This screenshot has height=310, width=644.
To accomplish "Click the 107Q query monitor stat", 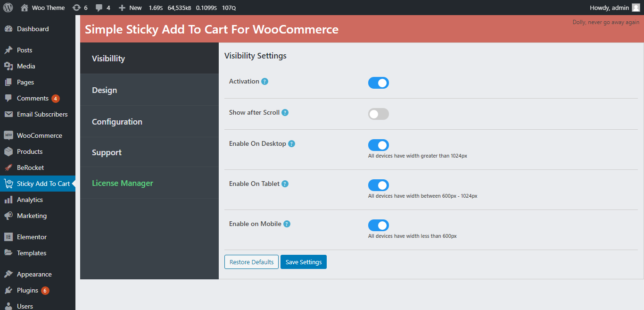I will pyautogui.click(x=229, y=8).
